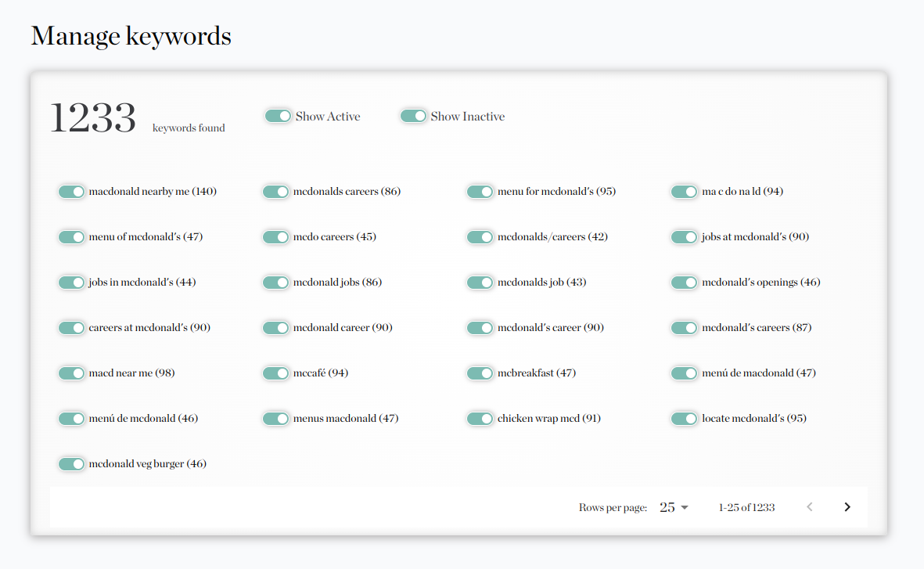Toggle mcdonalds careers (86) keyword

tap(275, 192)
